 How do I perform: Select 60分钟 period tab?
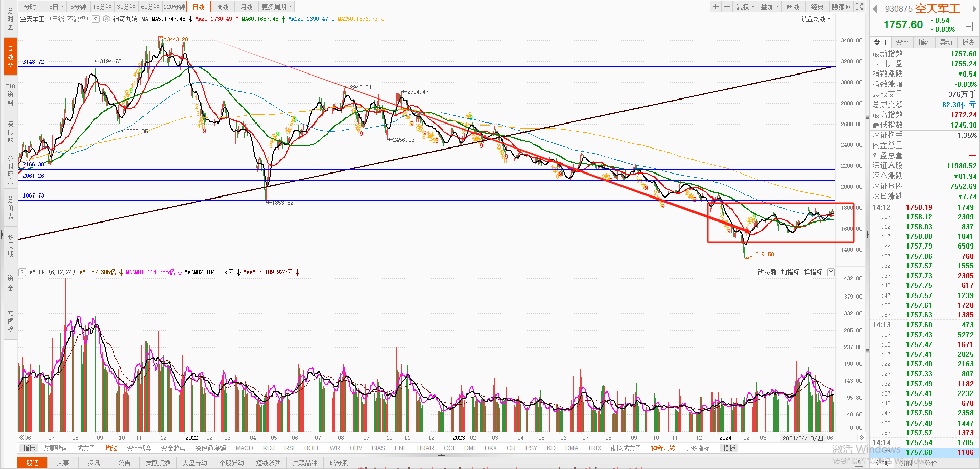pos(150,7)
